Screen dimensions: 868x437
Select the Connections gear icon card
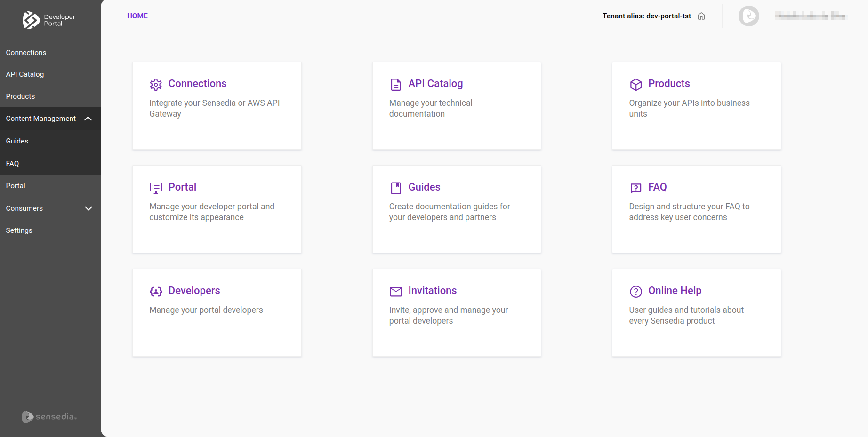(156, 85)
